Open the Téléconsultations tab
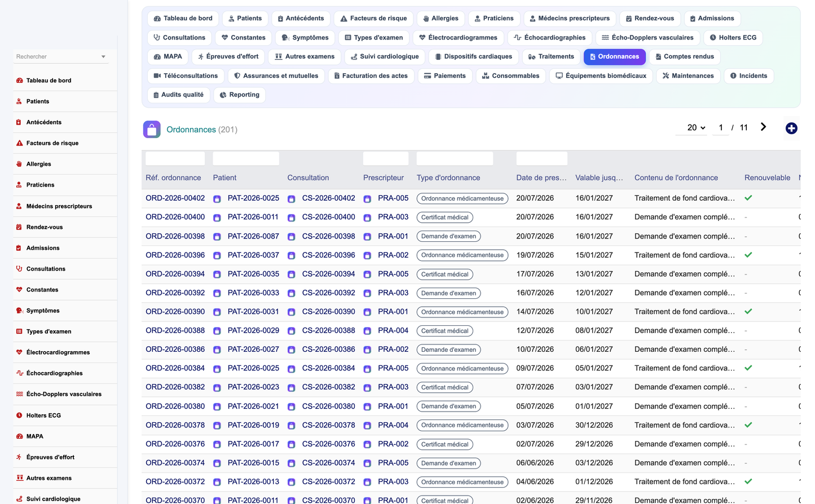This screenshot has width=815, height=504. coord(186,76)
